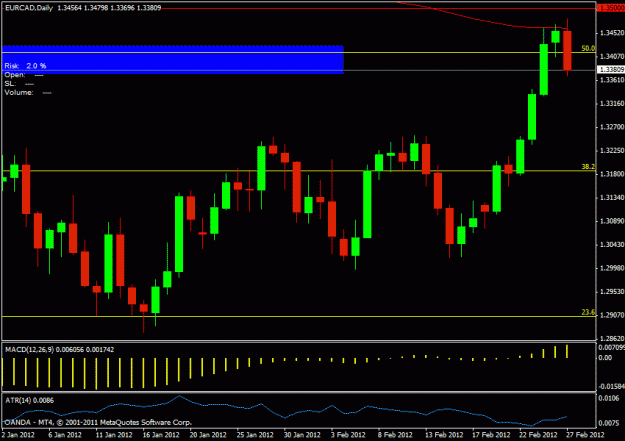Click the Open: field label
Screen dimensions: 625x441
[15, 75]
